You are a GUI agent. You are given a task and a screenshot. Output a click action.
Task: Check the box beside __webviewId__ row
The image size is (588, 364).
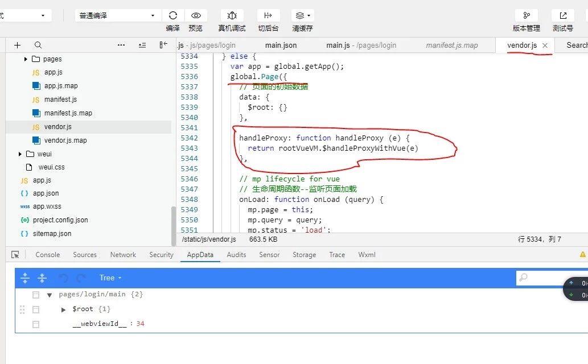coord(36,324)
